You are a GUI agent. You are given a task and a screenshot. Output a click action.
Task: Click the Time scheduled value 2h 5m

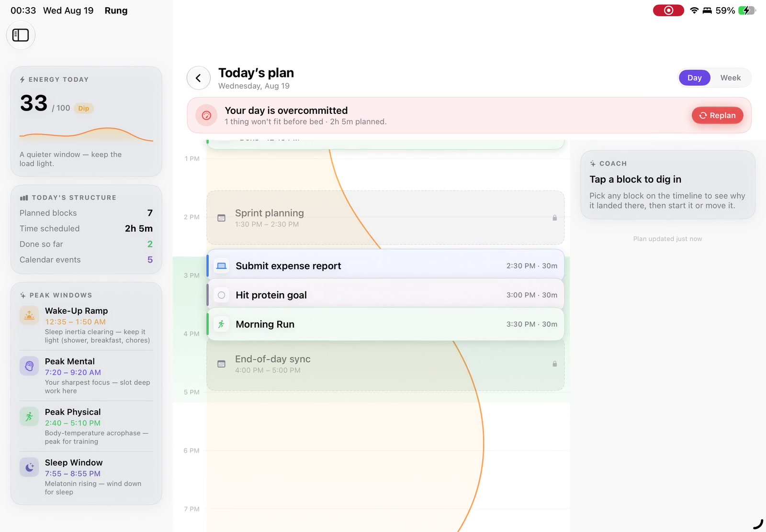[x=139, y=229]
